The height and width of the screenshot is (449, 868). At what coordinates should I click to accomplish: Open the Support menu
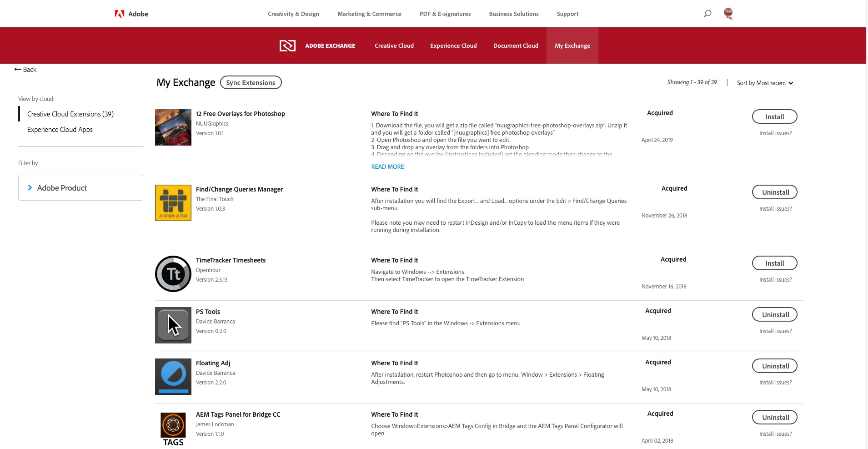567,14
